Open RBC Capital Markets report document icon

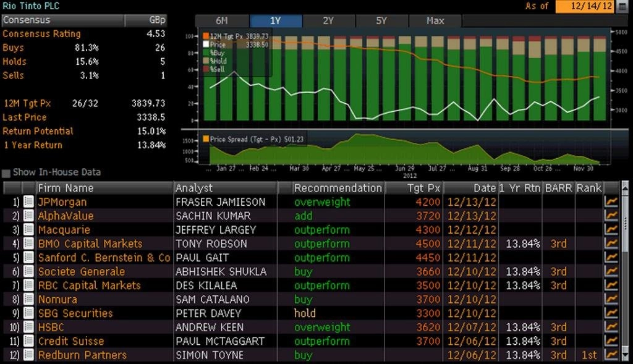(28, 285)
